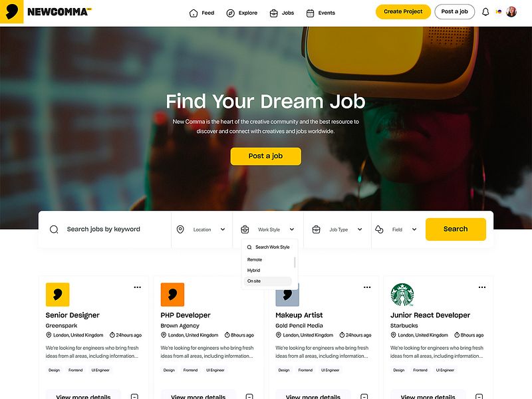Open the user profile avatar
532x399 pixels.
(x=511, y=12)
